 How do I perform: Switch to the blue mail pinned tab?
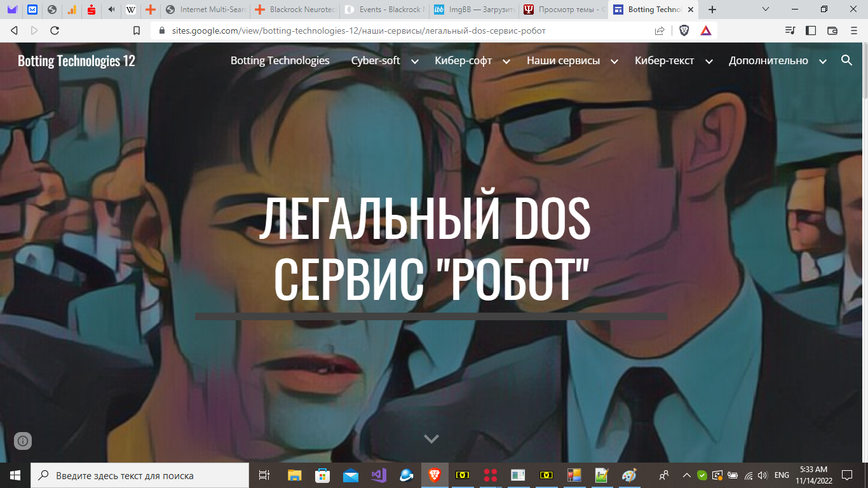pos(32,10)
